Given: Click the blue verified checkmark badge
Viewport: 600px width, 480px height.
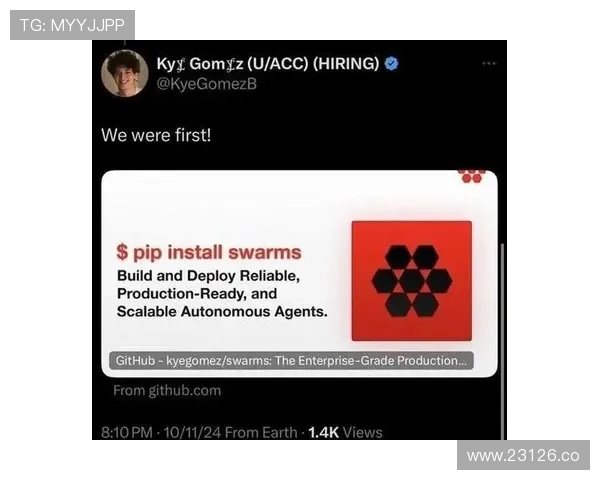Looking at the screenshot, I should pyautogui.click(x=391, y=64).
